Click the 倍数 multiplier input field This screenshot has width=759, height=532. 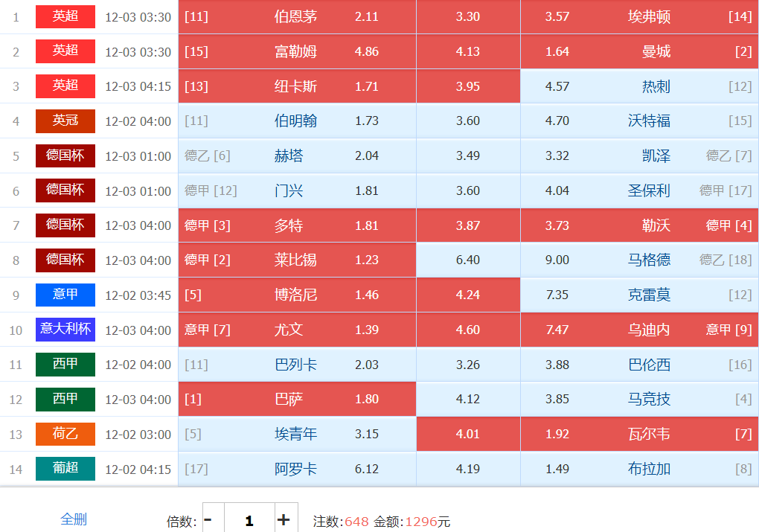249,520
